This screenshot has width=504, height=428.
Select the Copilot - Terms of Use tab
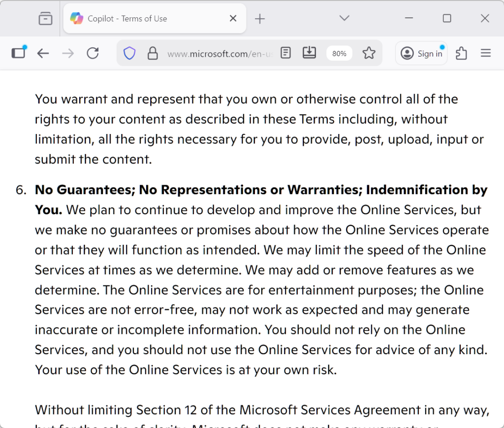tap(143, 19)
